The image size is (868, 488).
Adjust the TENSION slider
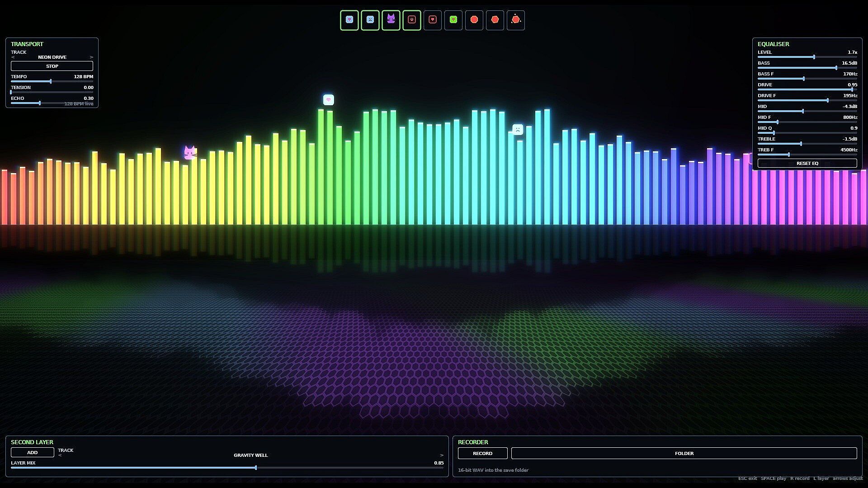point(52,92)
